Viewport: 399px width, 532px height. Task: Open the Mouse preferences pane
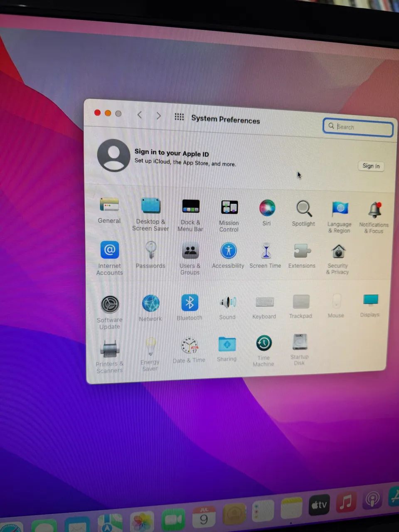click(336, 305)
